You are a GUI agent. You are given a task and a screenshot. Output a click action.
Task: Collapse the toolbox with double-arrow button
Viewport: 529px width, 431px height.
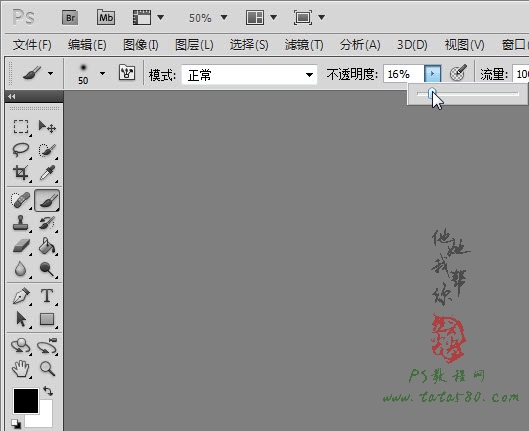pyautogui.click(x=12, y=96)
